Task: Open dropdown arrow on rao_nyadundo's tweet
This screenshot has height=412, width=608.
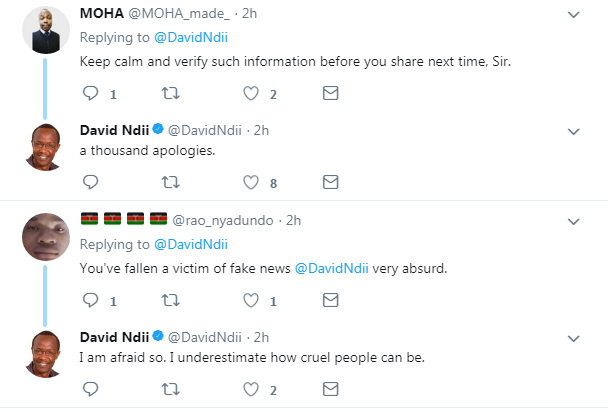Action: click(x=573, y=222)
